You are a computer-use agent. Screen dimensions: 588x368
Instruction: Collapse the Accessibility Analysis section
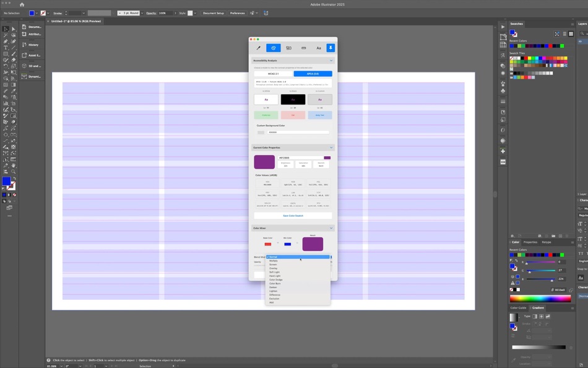tap(331, 61)
